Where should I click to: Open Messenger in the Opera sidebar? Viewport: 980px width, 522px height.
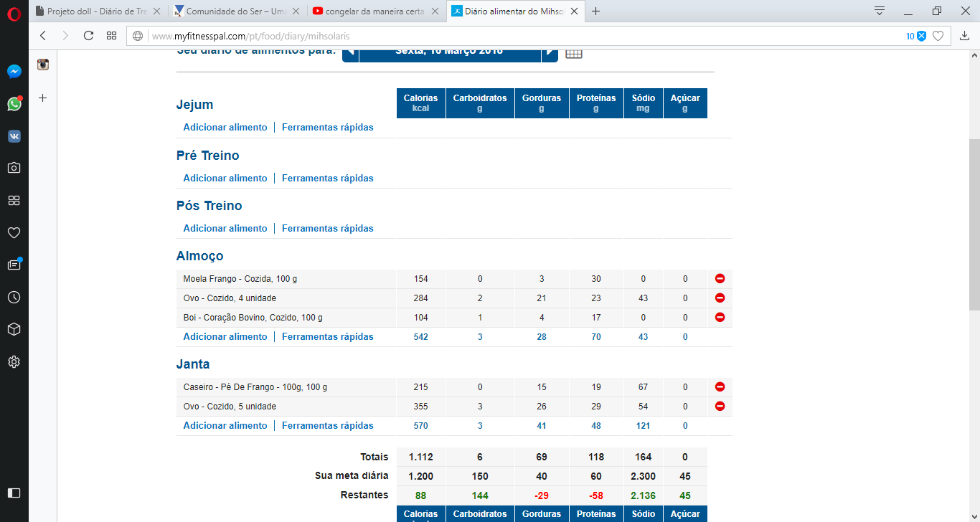pyautogui.click(x=14, y=72)
